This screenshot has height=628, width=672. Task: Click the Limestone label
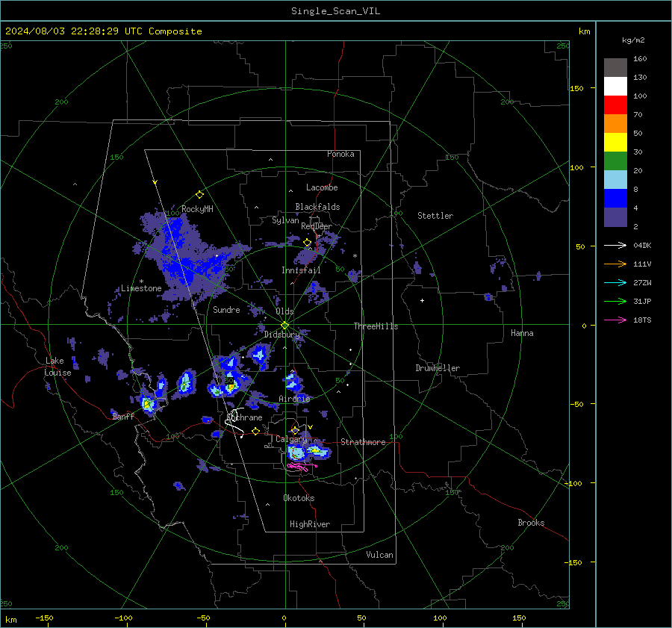tap(141, 288)
